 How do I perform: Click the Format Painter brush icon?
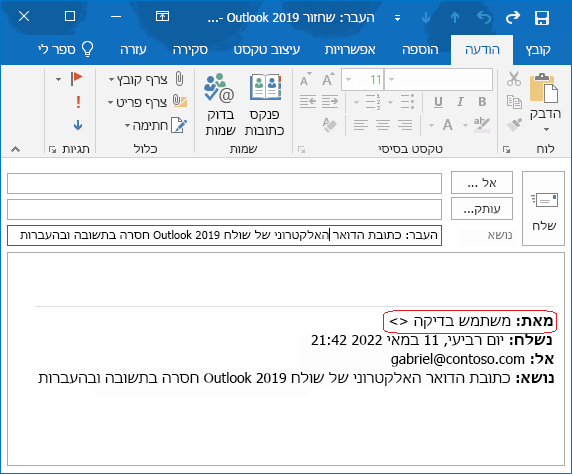(x=514, y=125)
